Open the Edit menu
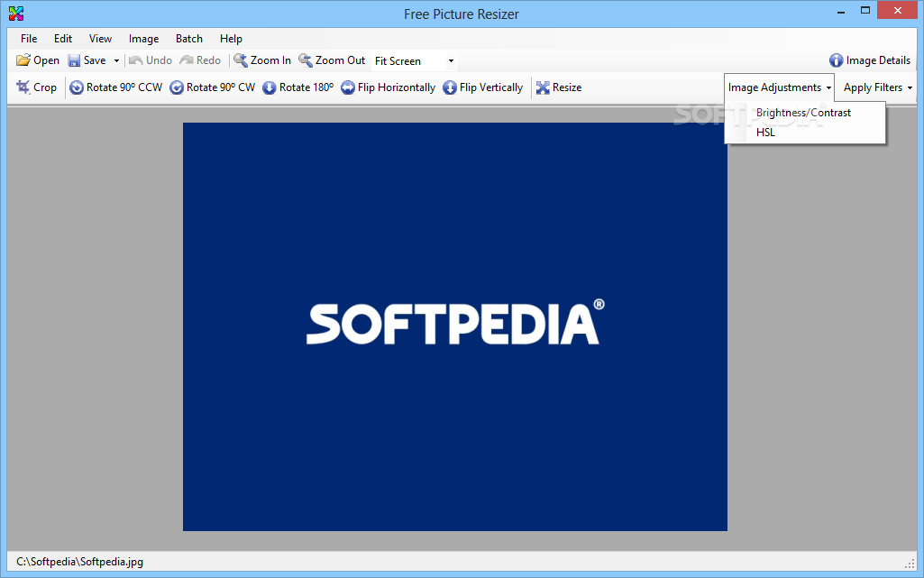This screenshot has width=924, height=578. (x=63, y=38)
